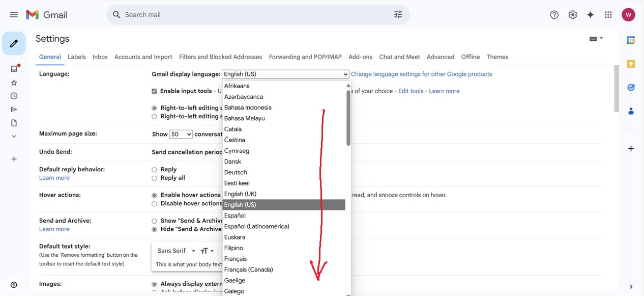Open Offline settings tab
Image resolution: width=644 pixels, height=296 pixels.
471,57
